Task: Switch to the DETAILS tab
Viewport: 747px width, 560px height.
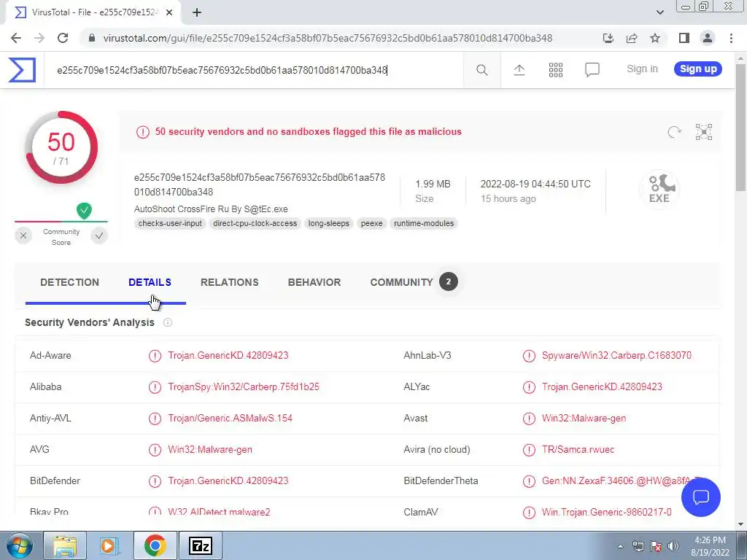Action: (x=150, y=282)
